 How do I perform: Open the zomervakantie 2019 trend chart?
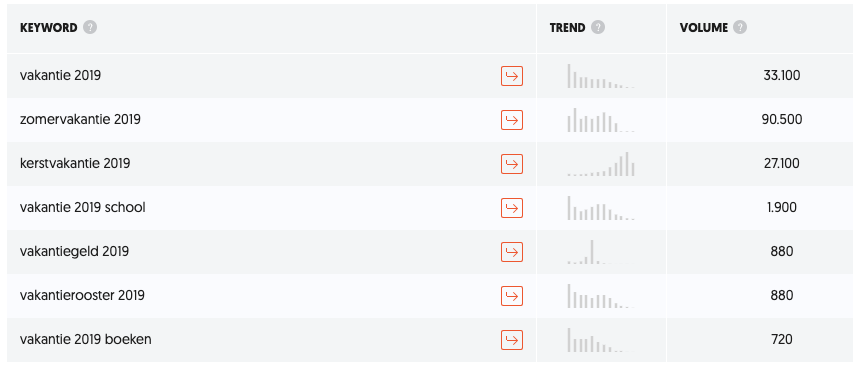click(x=601, y=120)
